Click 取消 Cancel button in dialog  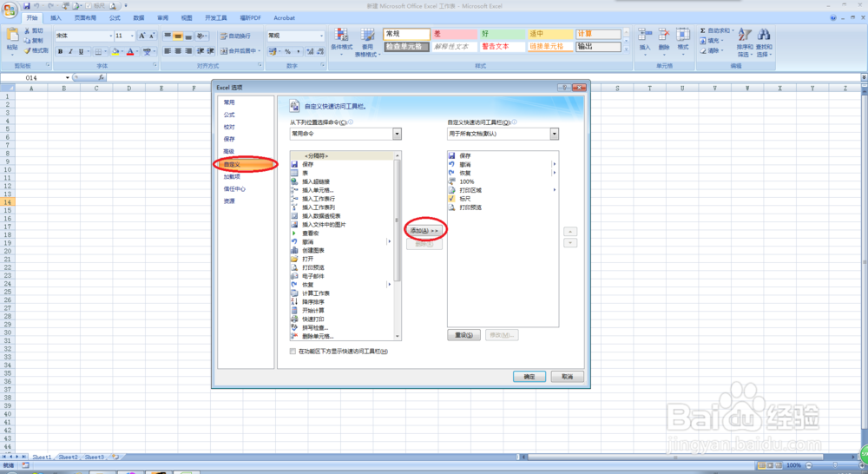568,377
